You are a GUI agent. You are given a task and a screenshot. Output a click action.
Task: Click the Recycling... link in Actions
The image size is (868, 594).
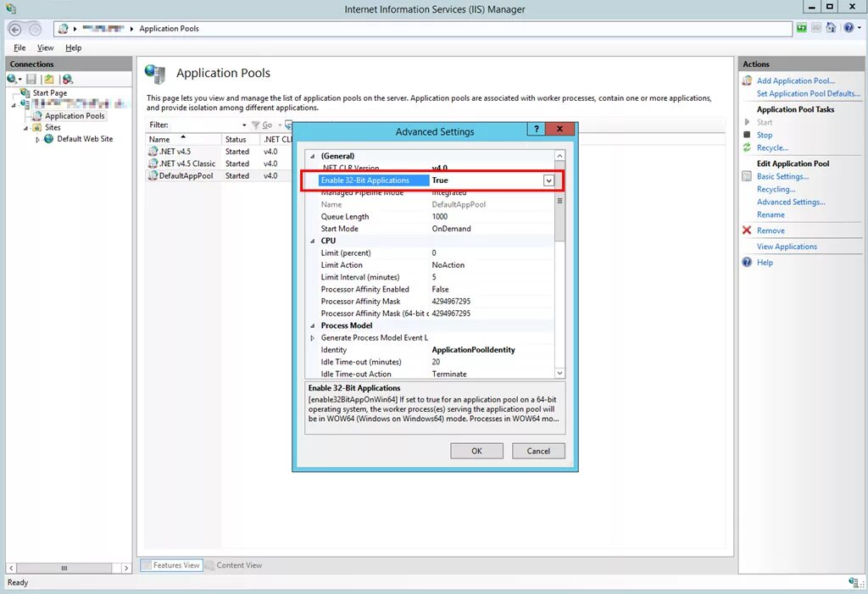coord(776,189)
